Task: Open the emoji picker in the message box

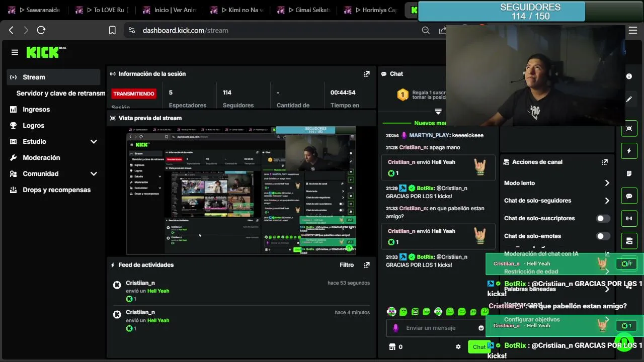Action: 481,328
